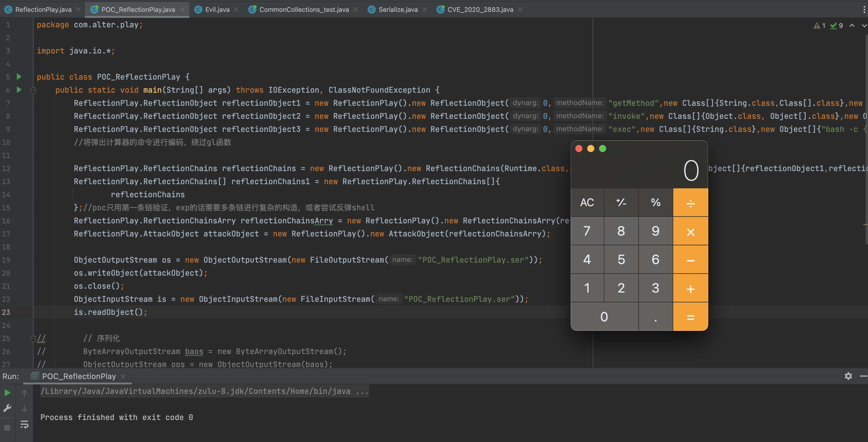Click digit 7 on Calculator
868x442 pixels.
pyautogui.click(x=587, y=231)
